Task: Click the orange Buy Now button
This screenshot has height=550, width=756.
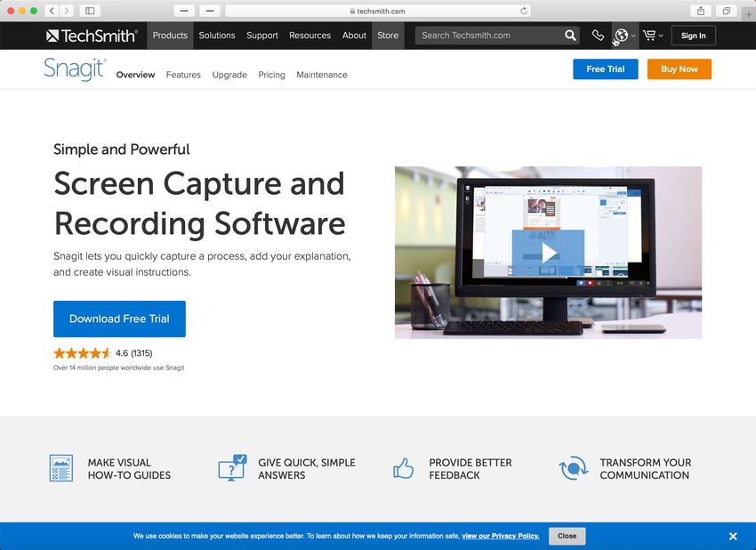Action: point(680,69)
